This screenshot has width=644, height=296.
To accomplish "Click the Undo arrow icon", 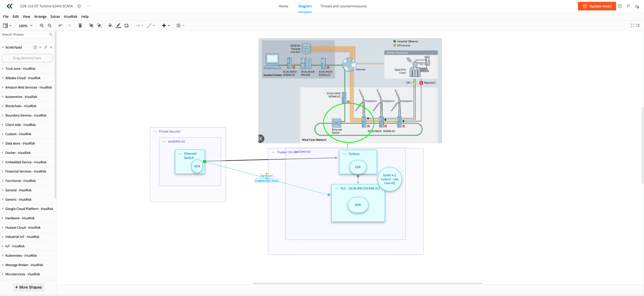I will [x=61, y=26].
